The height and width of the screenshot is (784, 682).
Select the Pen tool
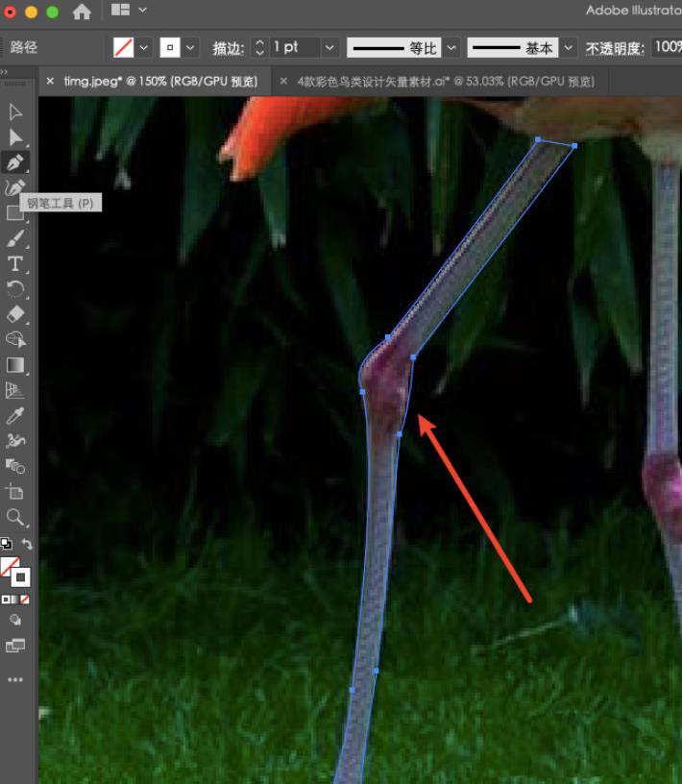click(x=15, y=161)
